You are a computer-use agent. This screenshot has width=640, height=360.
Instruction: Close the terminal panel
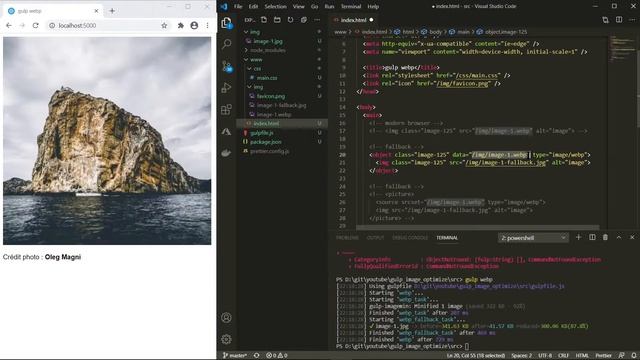click(x=632, y=238)
